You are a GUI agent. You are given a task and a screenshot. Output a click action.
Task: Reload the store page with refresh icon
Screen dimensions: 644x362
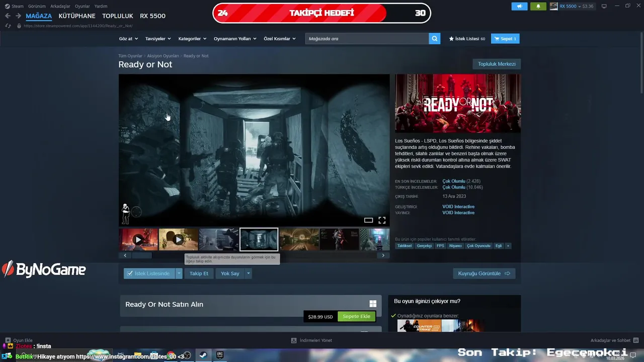point(8,26)
